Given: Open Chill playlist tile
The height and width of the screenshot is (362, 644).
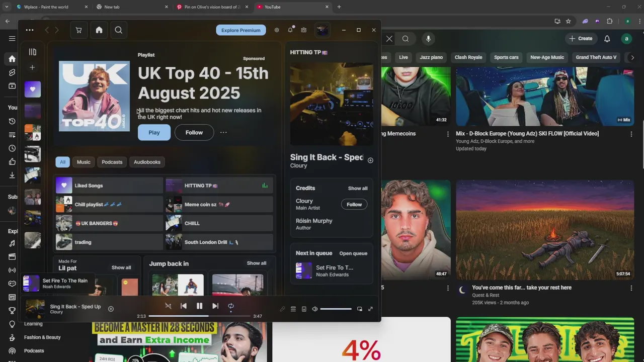Looking at the screenshot, I should (109, 205).
